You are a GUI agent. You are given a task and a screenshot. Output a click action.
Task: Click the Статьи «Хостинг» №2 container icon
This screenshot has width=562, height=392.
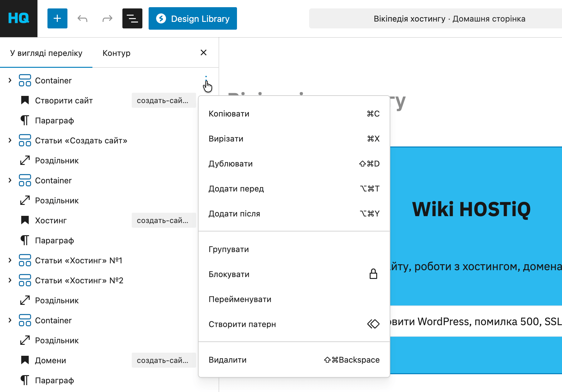pos(25,280)
